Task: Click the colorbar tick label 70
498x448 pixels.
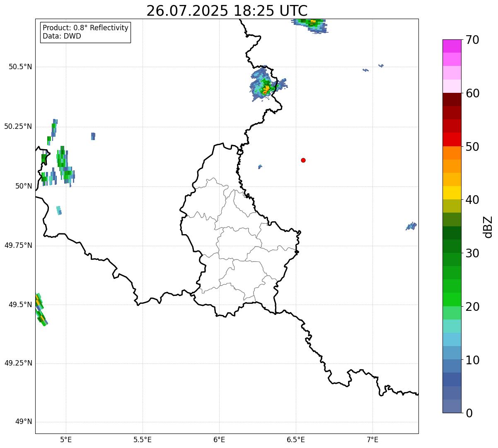Action: (x=472, y=40)
